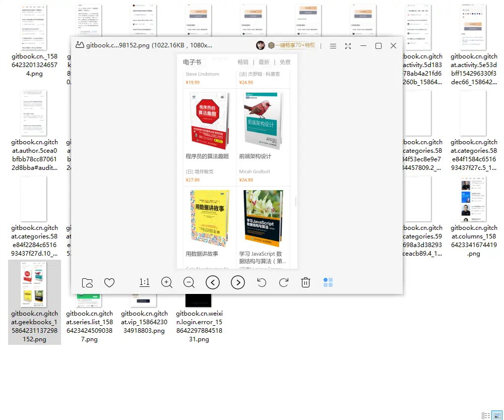Zoom out with the minus magnifier
This screenshot has width=504, height=420.
click(x=189, y=283)
